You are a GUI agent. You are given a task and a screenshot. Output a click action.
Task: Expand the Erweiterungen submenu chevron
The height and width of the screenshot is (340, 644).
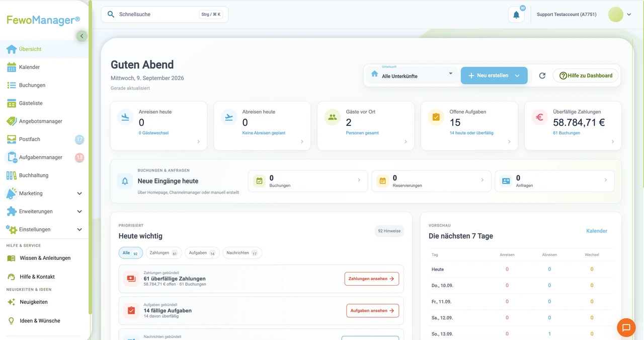(x=79, y=212)
